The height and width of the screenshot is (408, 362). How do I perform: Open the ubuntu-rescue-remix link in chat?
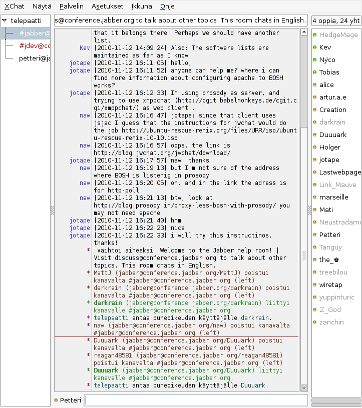click(195, 134)
